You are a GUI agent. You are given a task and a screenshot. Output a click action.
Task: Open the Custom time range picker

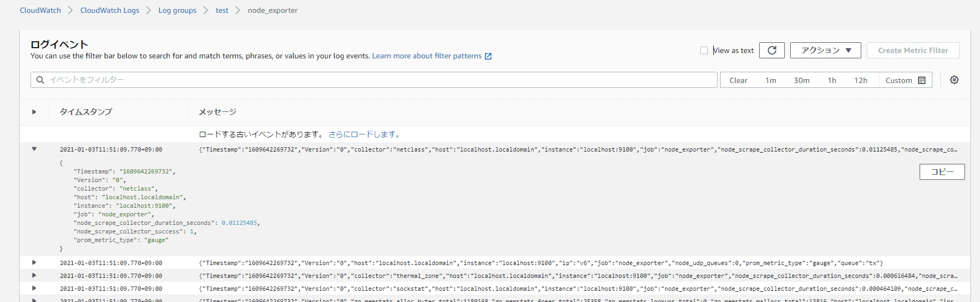(905, 80)
